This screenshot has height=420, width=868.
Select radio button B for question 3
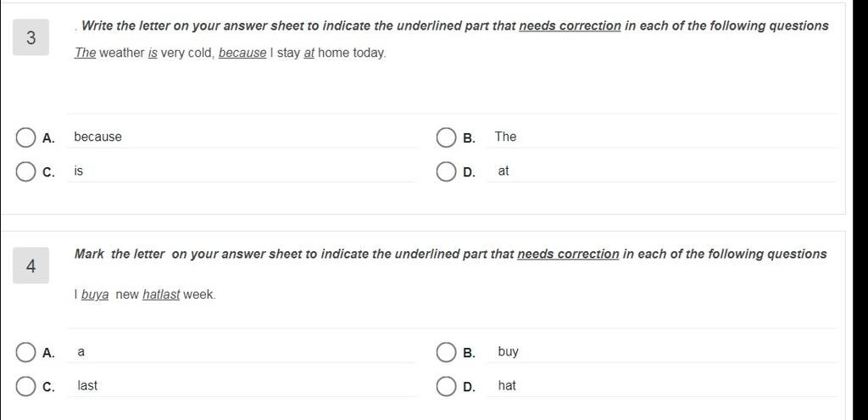tap(446, 137)
